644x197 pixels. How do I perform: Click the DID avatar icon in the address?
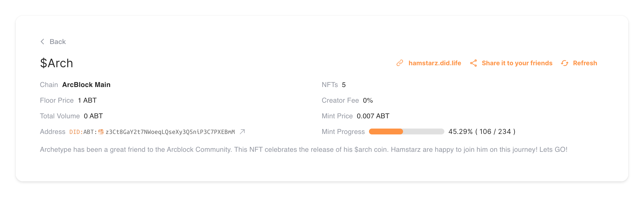click(x=101, y=132)
